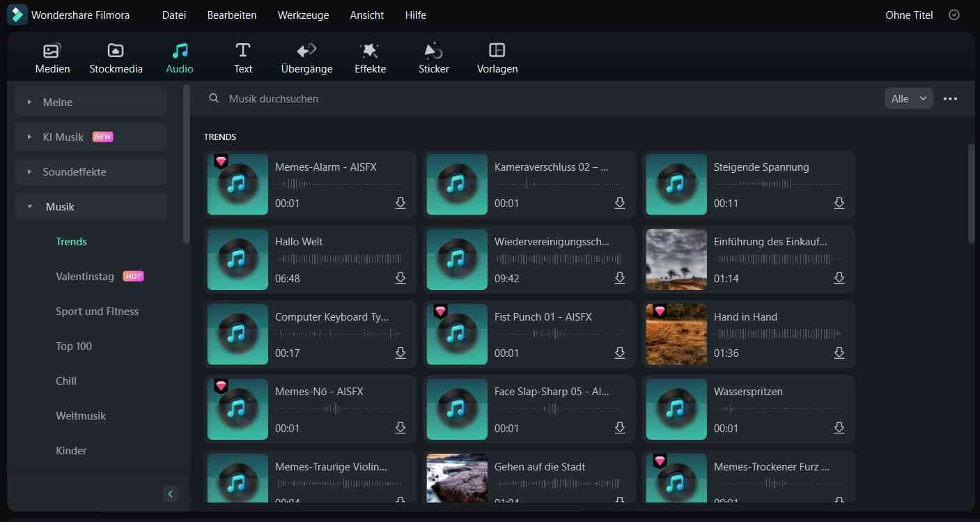Download the Kameraverschluss 02 sound

click(x=620, y=203)
